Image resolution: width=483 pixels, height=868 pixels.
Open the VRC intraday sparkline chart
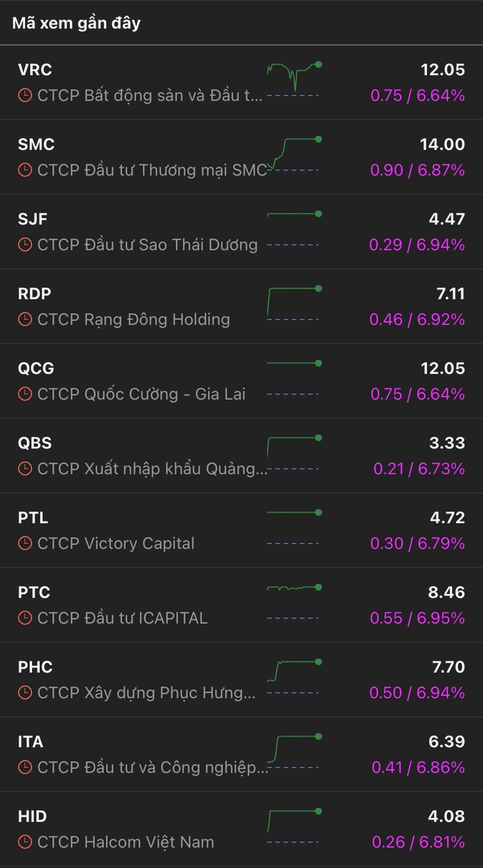(294, 79)
